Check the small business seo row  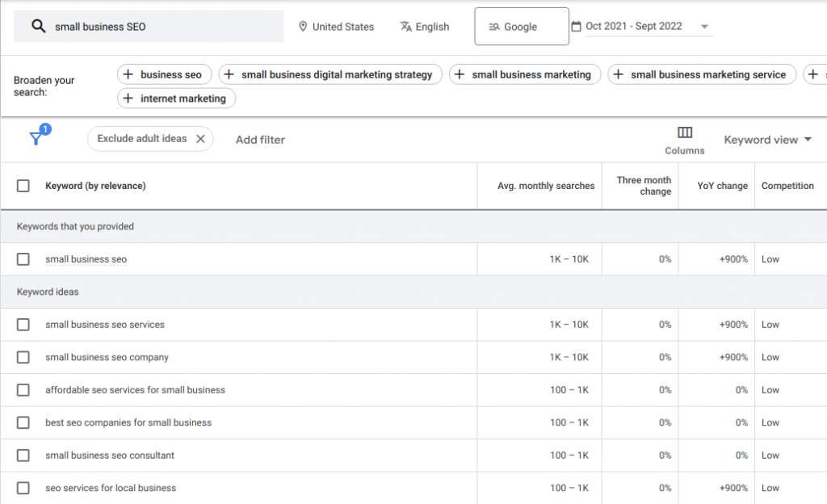click(23, 258)
